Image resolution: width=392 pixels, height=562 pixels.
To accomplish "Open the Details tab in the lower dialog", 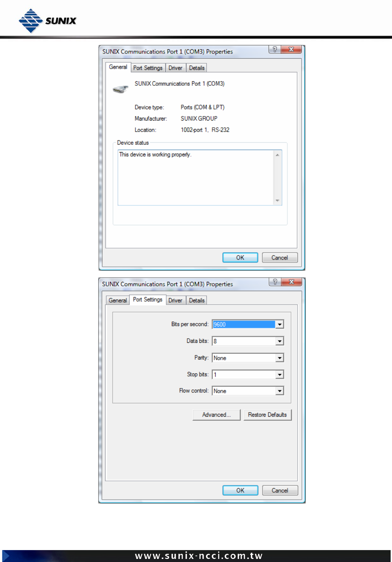I will [x=197, y=301].
